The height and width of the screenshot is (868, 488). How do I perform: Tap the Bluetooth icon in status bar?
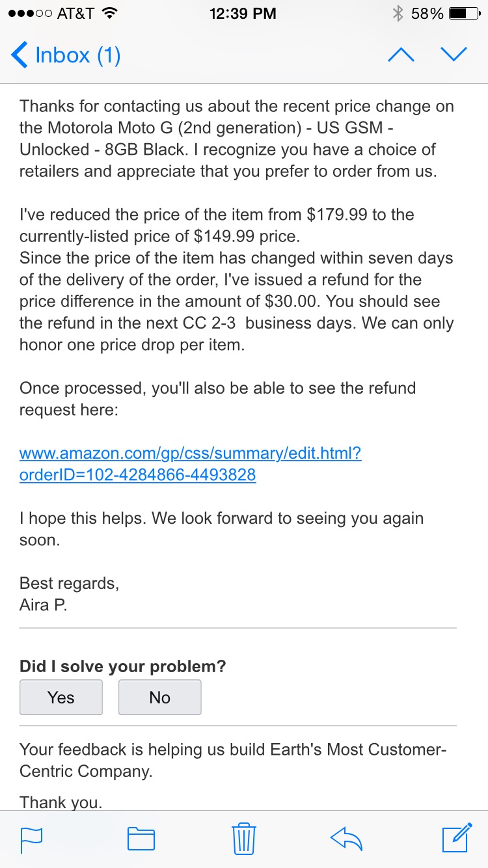[x=398, y=14]
